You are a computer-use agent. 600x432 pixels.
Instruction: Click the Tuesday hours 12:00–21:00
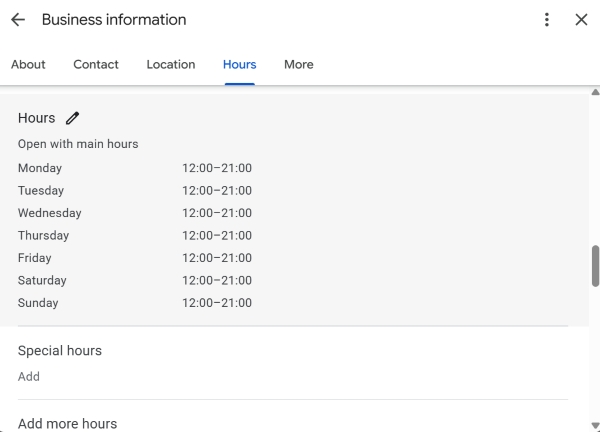(x=217, y=191)
